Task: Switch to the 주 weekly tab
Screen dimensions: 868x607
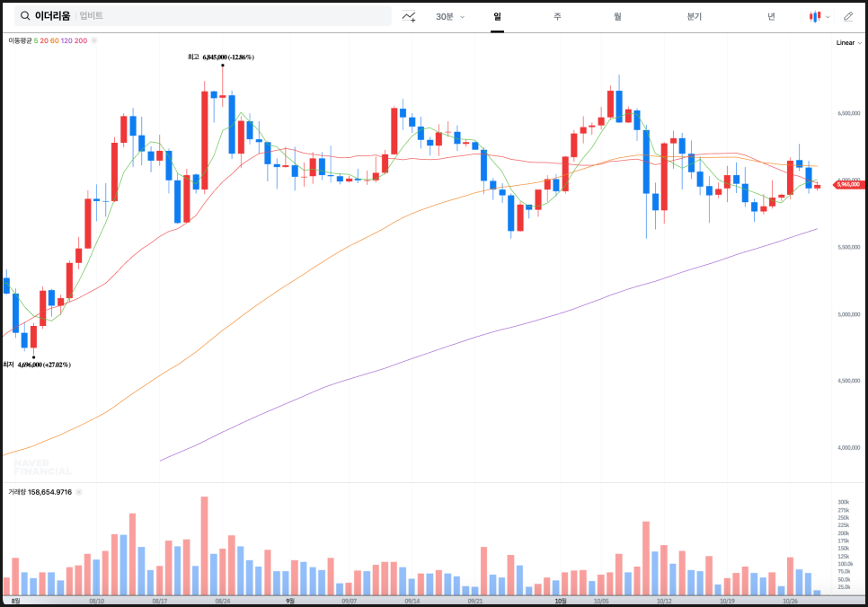Action: (x=557, y=16)
